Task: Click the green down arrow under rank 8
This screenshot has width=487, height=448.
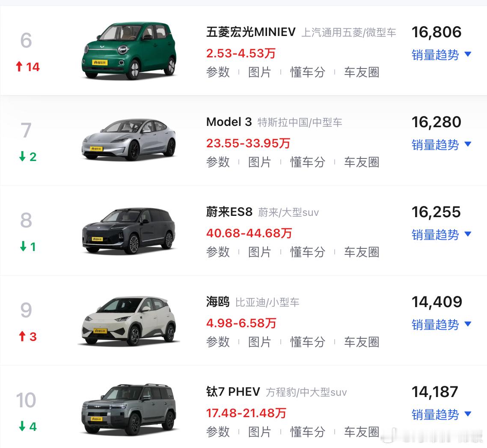Action: pos(23,246)
